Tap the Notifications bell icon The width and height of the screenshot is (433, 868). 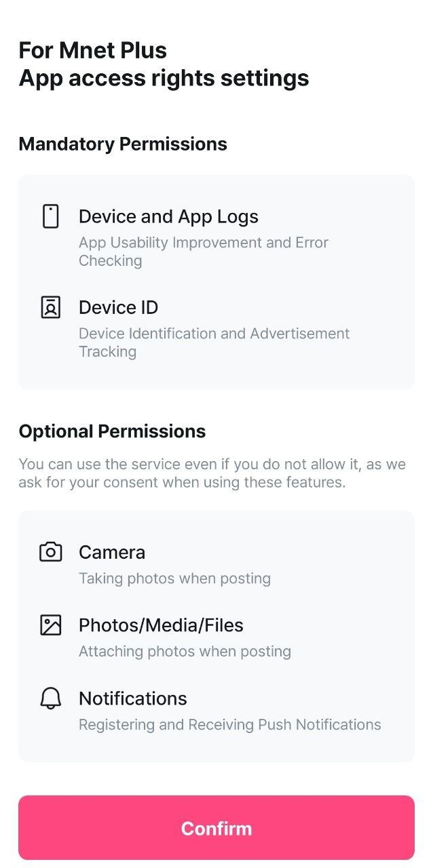tap(51, 698)
